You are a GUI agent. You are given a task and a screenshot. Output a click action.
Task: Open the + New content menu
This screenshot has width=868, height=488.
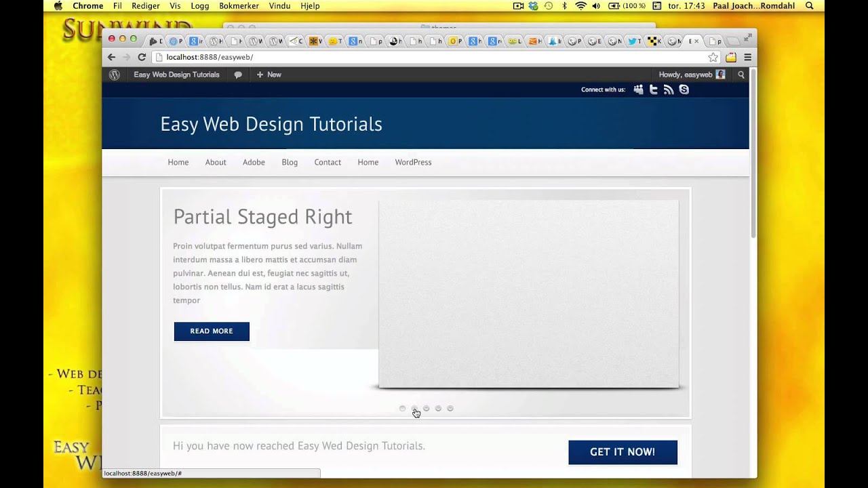coord(269,75)
